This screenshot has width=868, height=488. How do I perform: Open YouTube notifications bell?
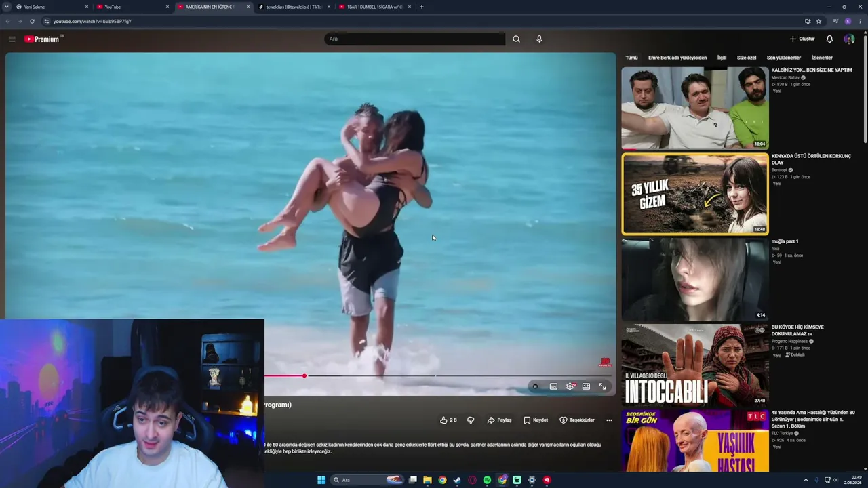click(x=829, y=39)
